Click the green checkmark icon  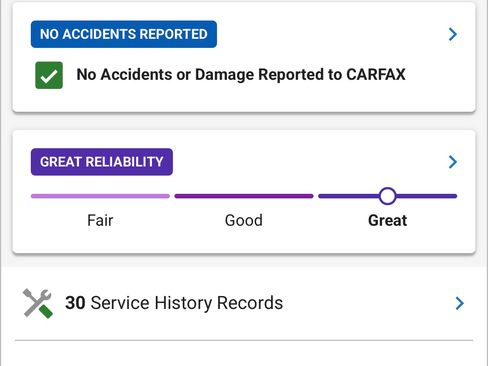pos(49,75)
